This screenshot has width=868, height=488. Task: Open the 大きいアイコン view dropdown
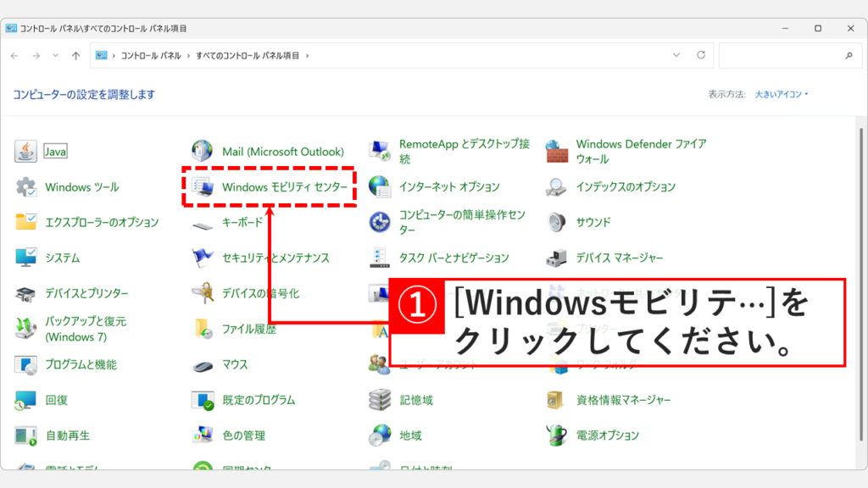coord(781,95)
